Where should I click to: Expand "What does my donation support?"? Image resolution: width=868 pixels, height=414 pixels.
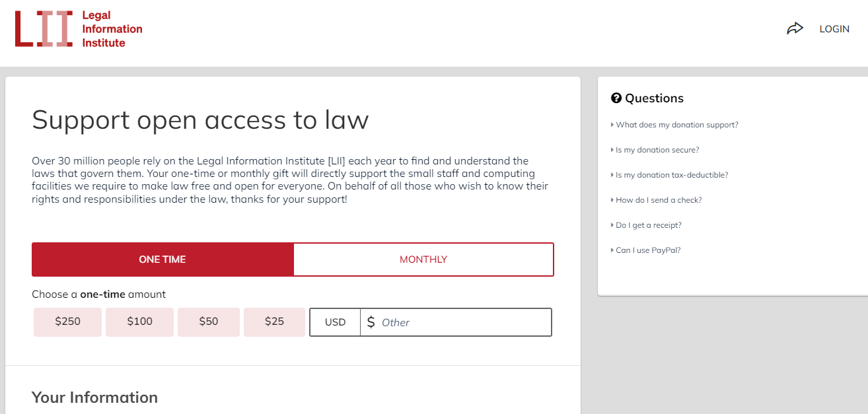[674, 125]
